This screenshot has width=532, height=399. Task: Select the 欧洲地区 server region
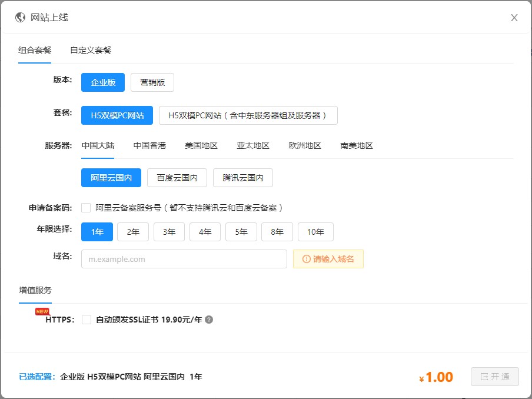pos(305,145)
